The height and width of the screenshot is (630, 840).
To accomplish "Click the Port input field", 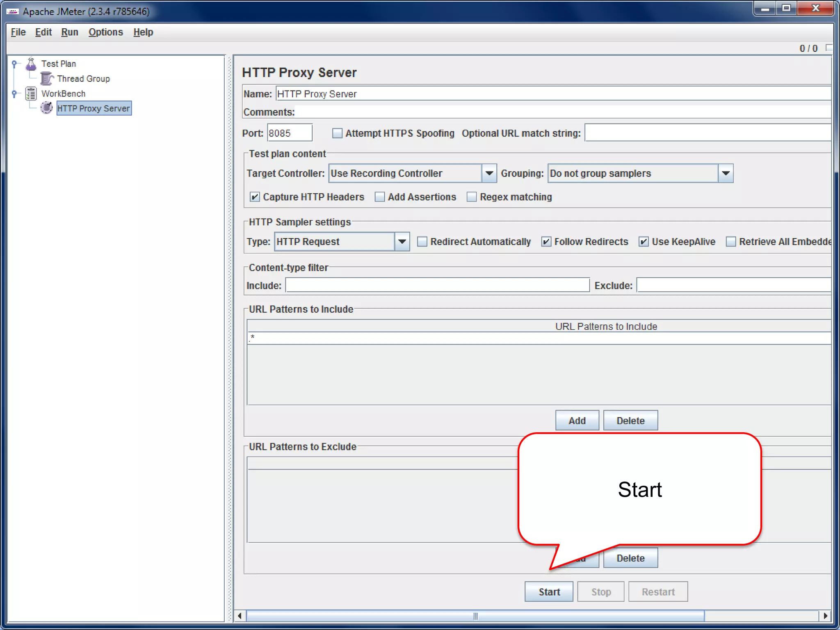I will click(x=289, y=133).
